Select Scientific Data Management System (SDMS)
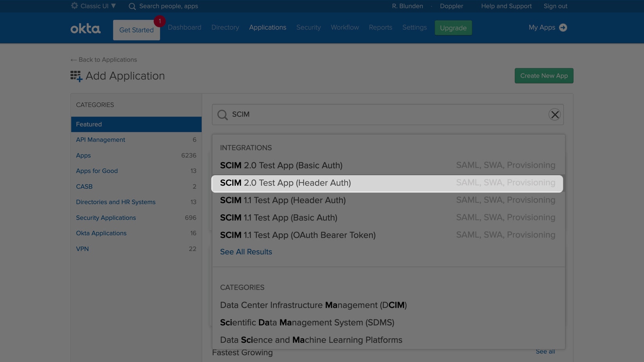Viewport: 644px width, 362px height. click(x=307, y=323)
